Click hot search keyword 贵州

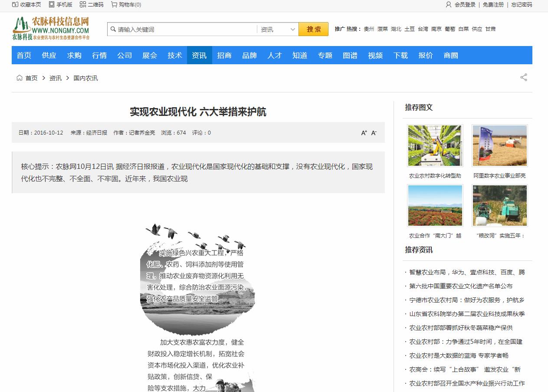pos(369,29)
